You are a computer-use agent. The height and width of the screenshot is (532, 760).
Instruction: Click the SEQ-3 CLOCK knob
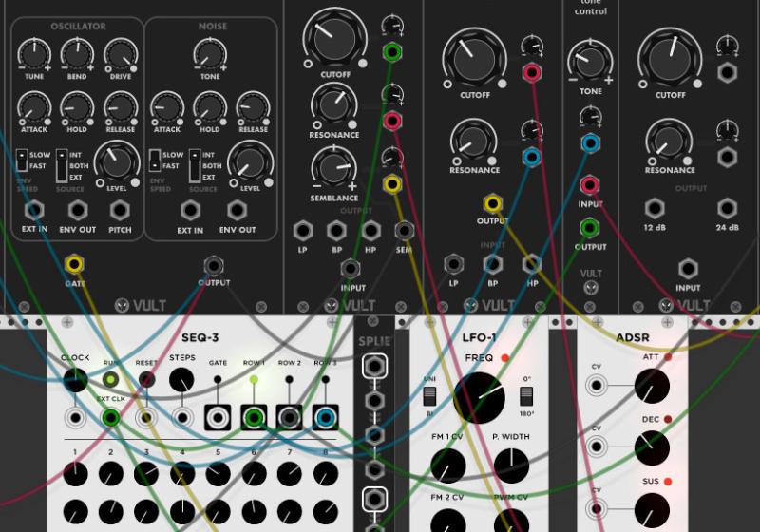pyautogui.click(x=74, y=381)
